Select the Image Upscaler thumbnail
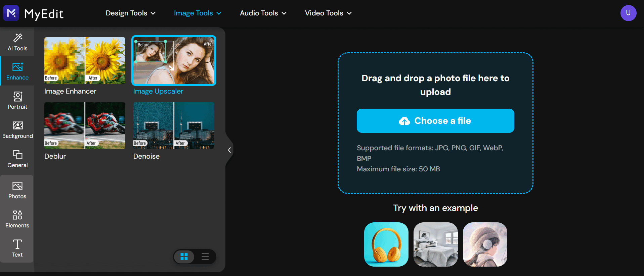This screenshot has width=644, height=276. [174, 60]
